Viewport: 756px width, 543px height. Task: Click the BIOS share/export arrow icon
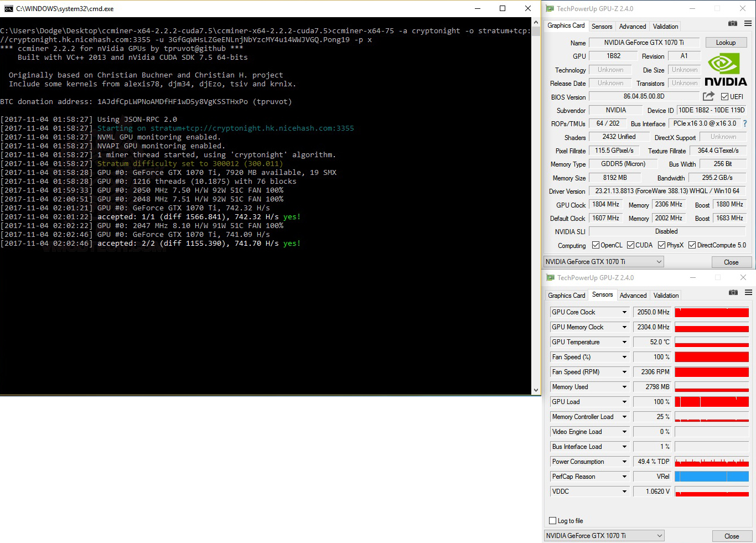[x=708, y=96]
